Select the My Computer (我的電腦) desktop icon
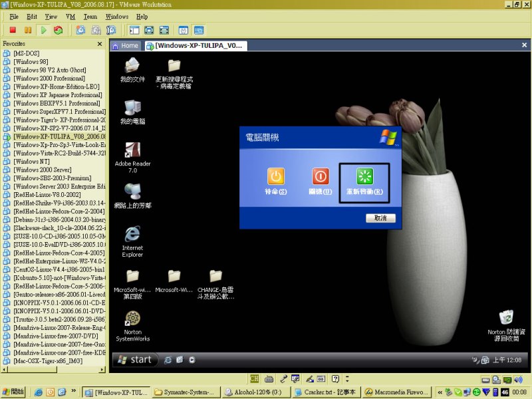The height and width of the screenshot is (399, 532). (132, 112)
